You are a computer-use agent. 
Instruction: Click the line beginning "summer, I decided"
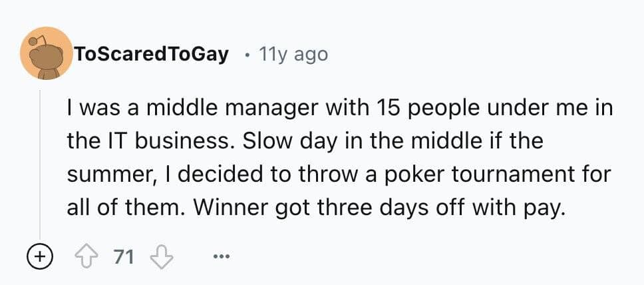[338, 174]
